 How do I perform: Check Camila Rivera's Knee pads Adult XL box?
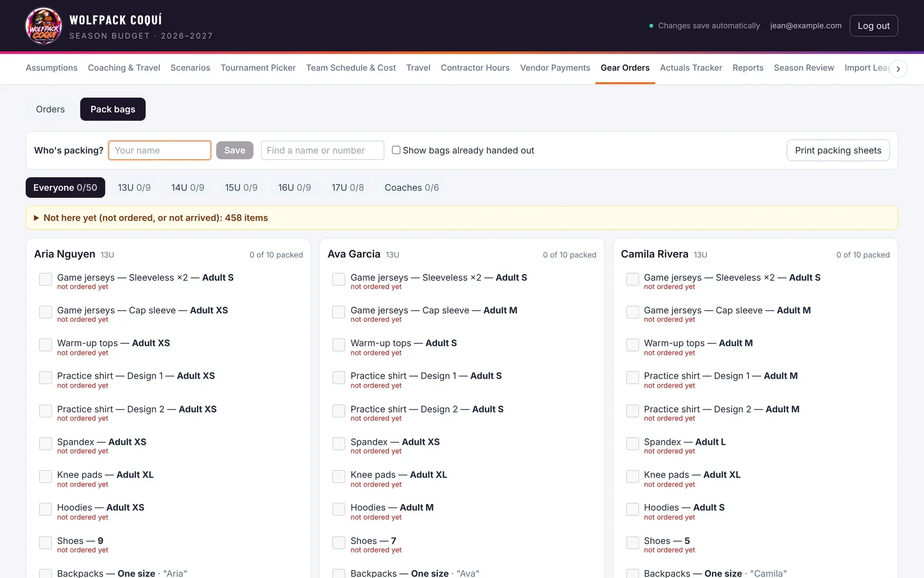coord(632,477)
